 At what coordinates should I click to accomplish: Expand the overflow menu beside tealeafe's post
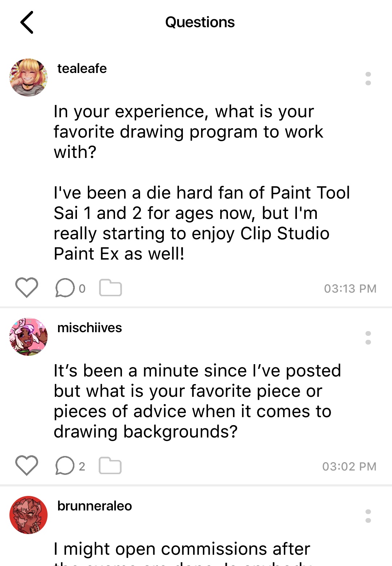[x=368, y=79]
